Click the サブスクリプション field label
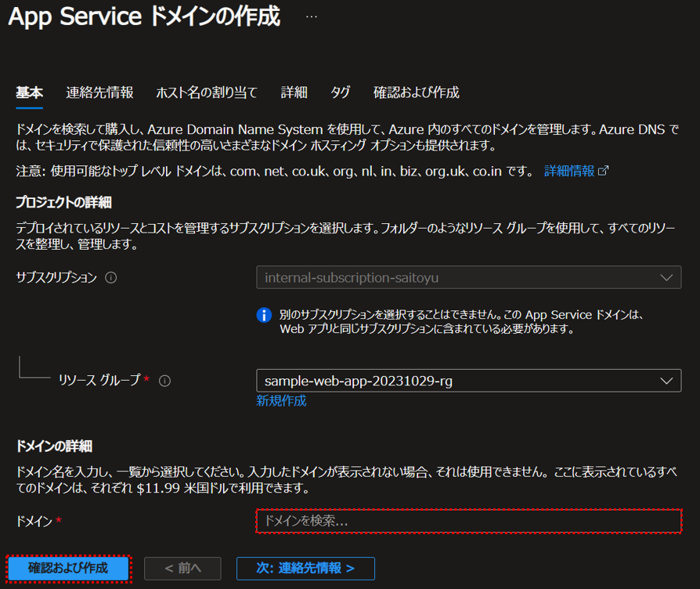The width and height of the screenshot is (700, 589). (x=56, y=278)
